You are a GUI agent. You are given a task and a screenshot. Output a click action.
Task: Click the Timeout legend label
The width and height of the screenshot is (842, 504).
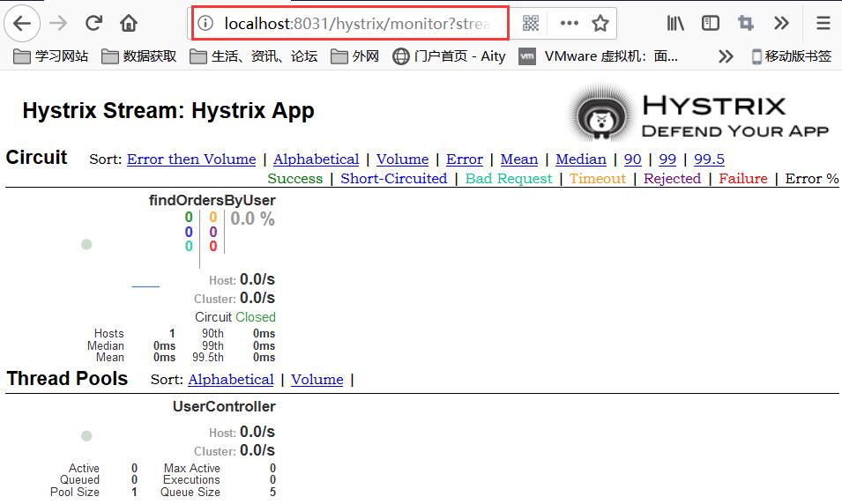coord(598,178)
